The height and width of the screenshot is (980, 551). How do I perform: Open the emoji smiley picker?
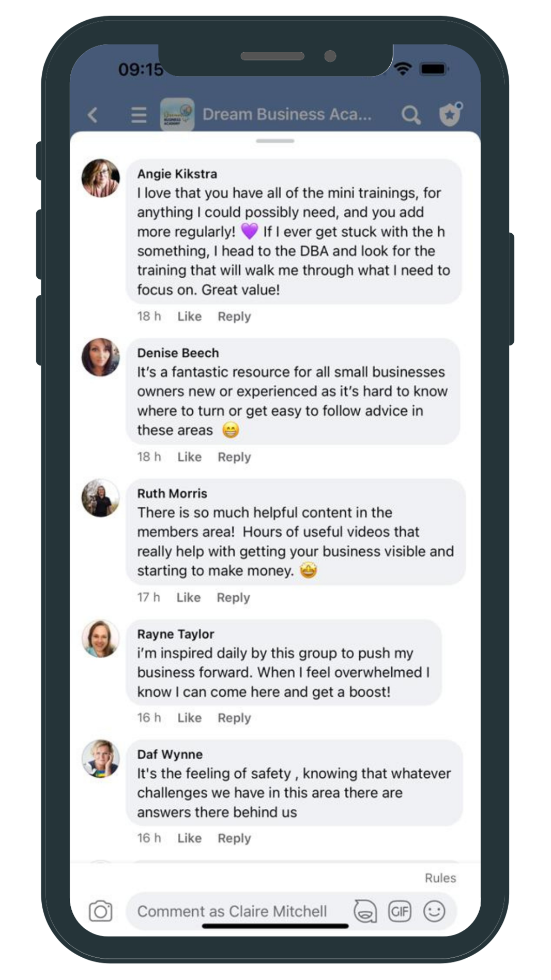coord(434,911)
